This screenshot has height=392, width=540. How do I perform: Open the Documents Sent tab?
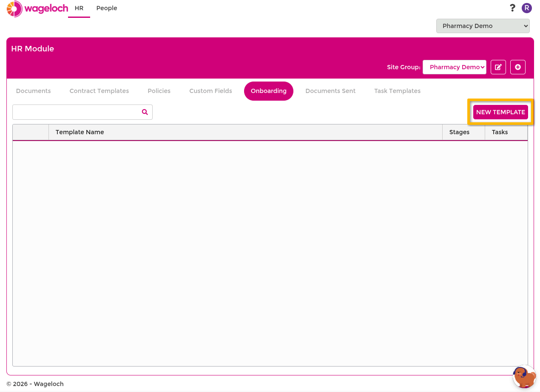point(330,91)
